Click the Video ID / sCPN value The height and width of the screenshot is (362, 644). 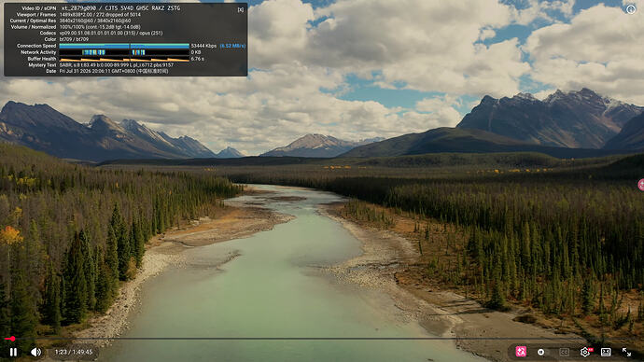[x=120, y=8]
